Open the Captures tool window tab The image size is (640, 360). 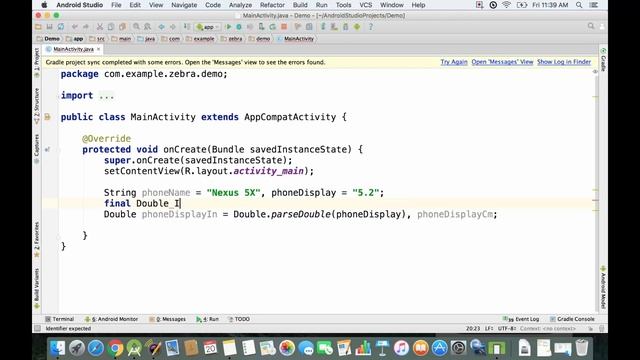[37, 149]
